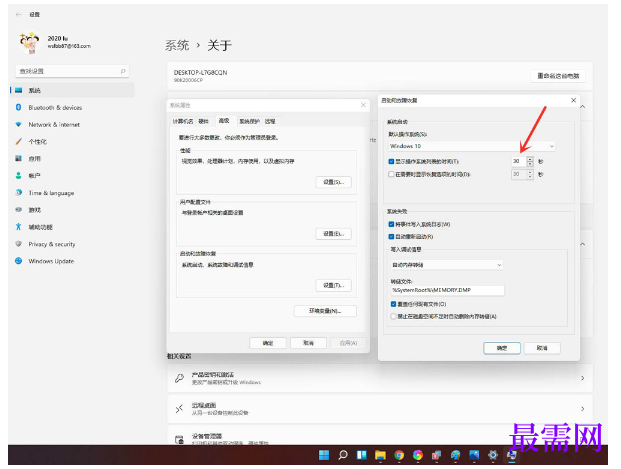
Task: Expand the 产品密钥和激活 row chevron
Action: [583, 378]
